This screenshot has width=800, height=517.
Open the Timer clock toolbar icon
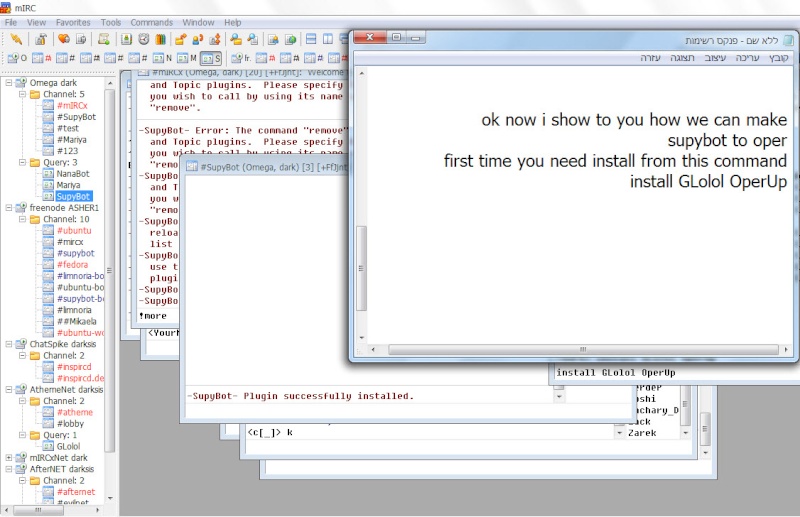144,39
